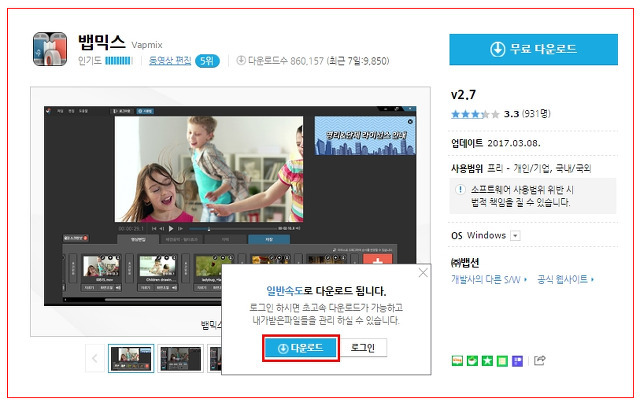Click the 3.3 (931명) rating text
This screenshot has height=406, width=640.
pyautogui.click(x=527, y=114)
